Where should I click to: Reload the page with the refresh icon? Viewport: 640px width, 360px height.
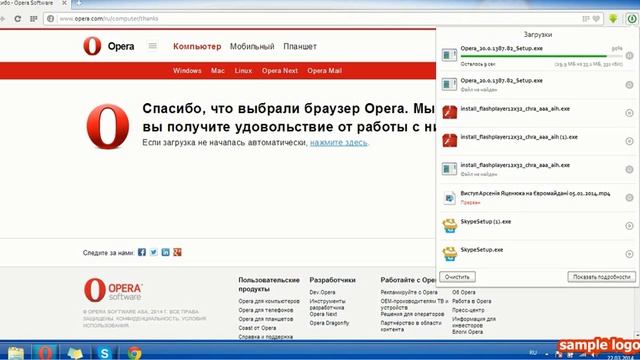tap(18, 19)
